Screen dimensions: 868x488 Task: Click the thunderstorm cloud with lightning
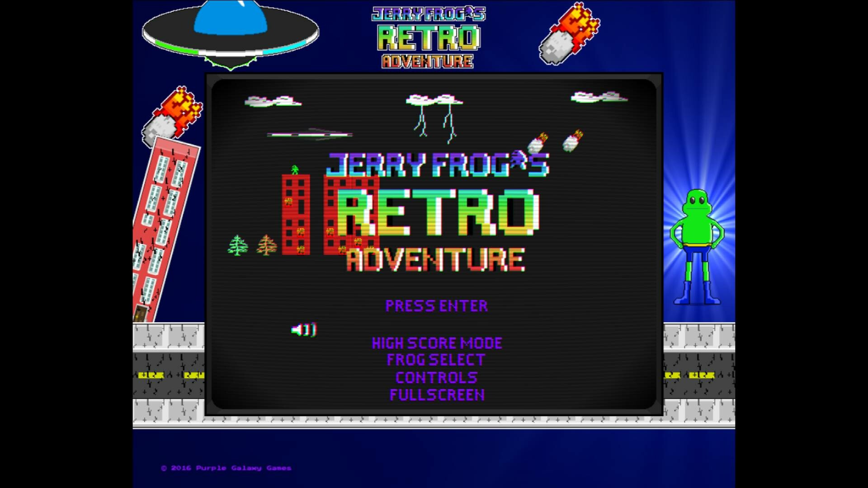pos(435,118)
